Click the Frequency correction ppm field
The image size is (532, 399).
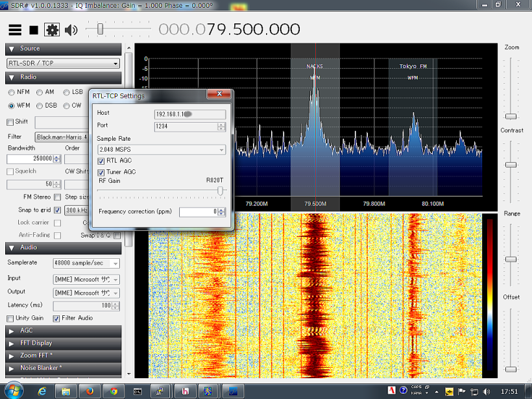click(x=202, y=212)
